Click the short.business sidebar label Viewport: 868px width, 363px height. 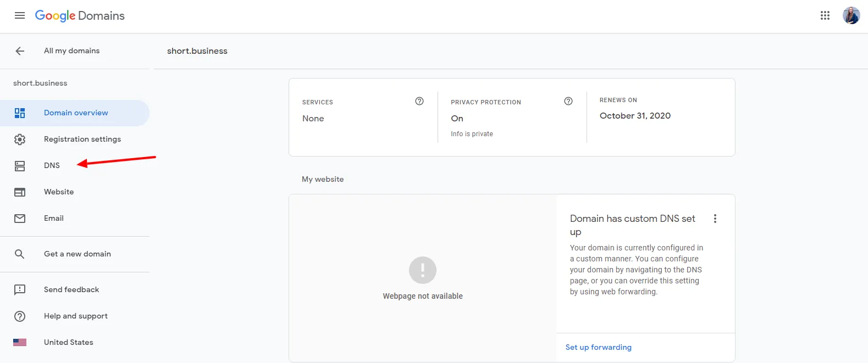click(x=40, y=83)
